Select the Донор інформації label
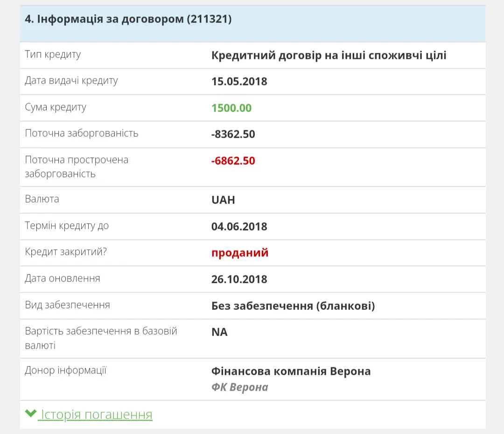 (x=65, y=371)
